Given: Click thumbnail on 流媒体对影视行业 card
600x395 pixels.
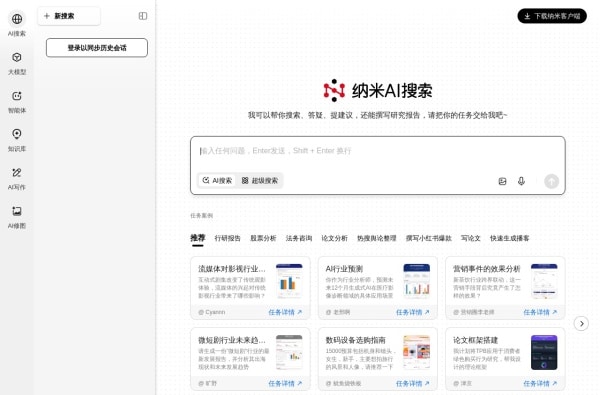Looking at the screenshot, I should (x=289, y=281).
